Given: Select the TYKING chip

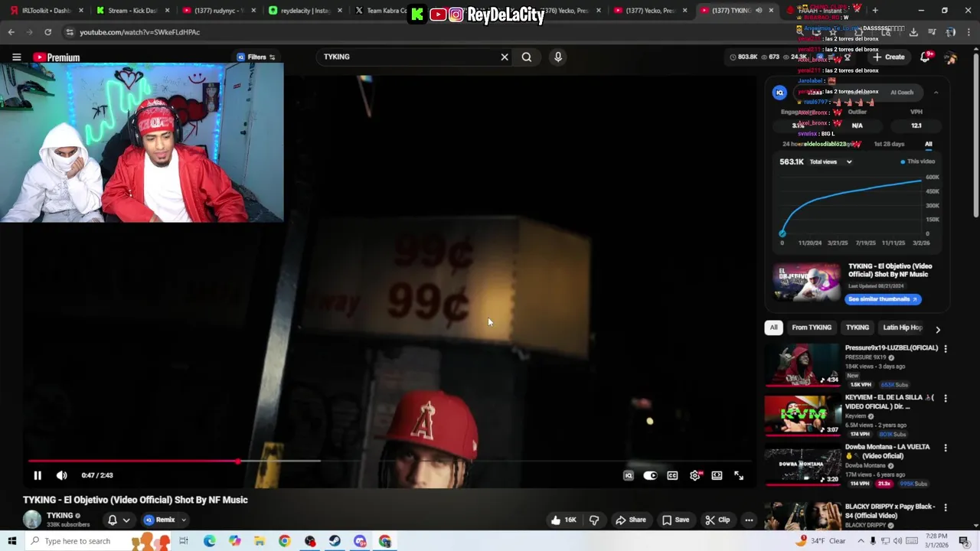Looking at the screenshot, I should click(x=857, y=328).
